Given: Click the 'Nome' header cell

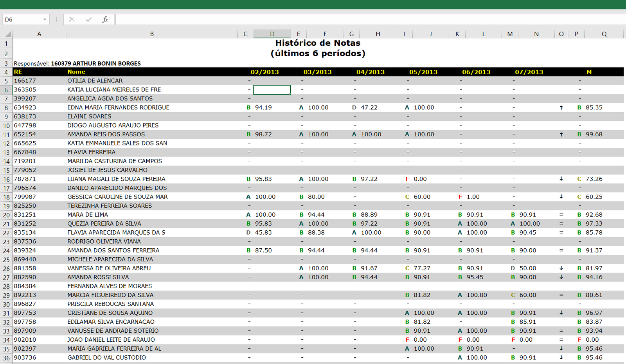Looking at the screenshot, I should pyautogui.click(x=76, y=72).
